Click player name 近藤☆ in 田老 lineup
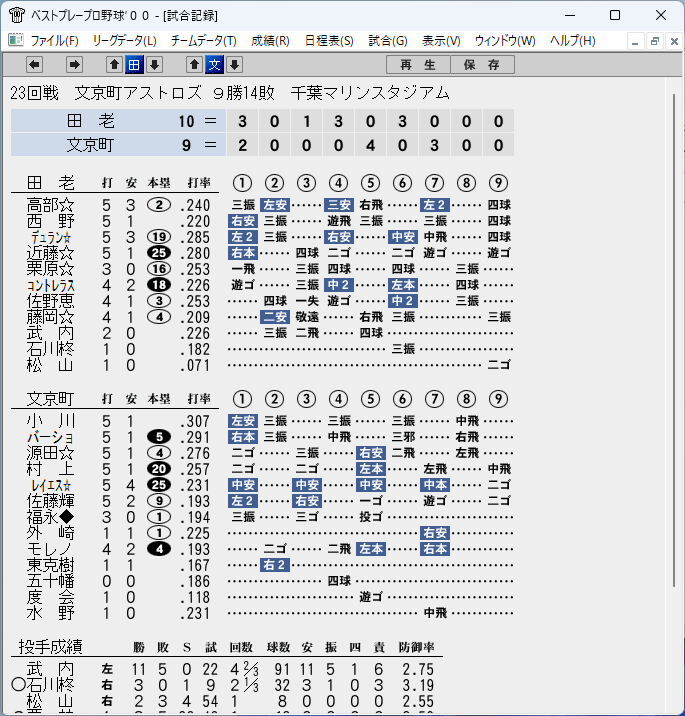The width and height of the screenshot is (685, 716). (x=50, y=253)
